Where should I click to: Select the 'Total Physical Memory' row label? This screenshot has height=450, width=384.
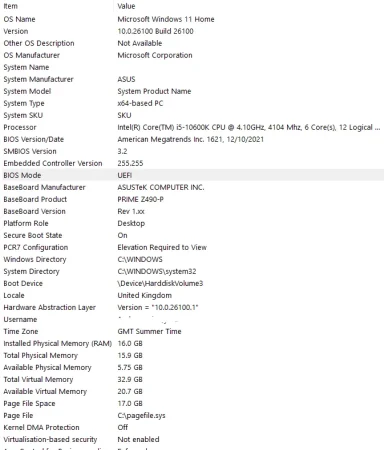(x=40, y=356)
